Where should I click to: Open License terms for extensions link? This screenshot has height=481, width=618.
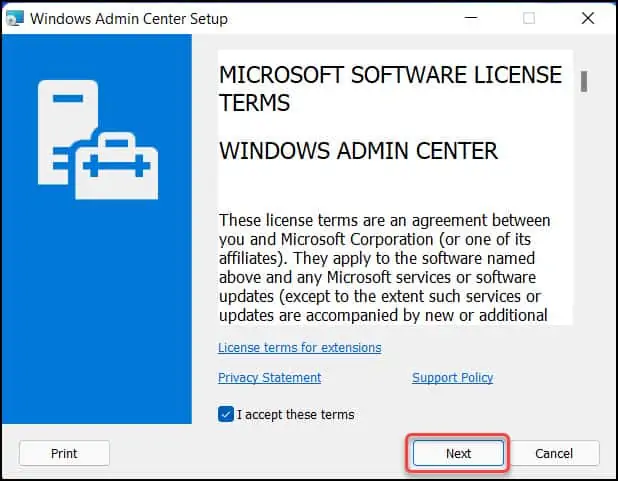300,347
